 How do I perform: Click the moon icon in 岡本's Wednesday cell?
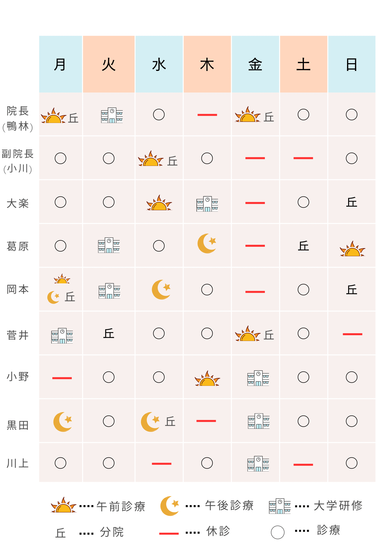click(x=161, y=290)
